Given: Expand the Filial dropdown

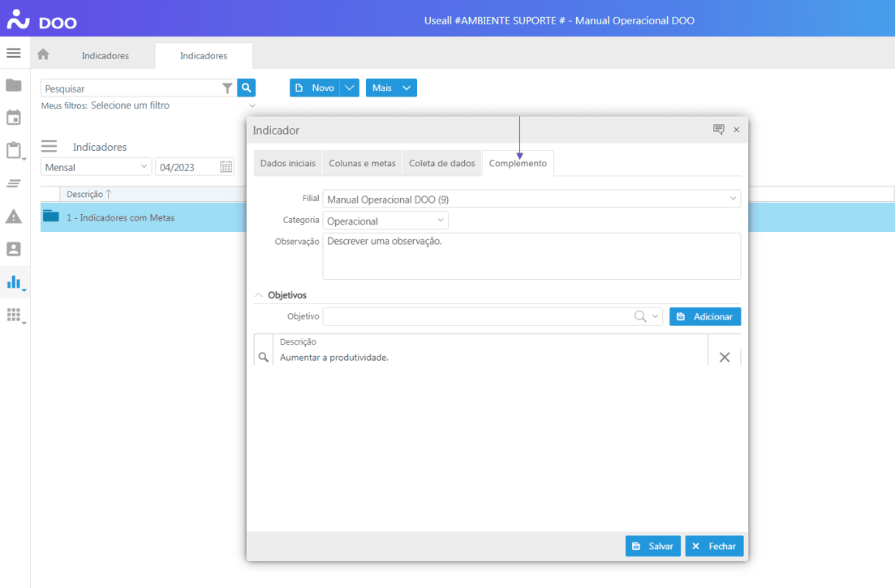Looking at the screenshot, I should click(733, 199).
